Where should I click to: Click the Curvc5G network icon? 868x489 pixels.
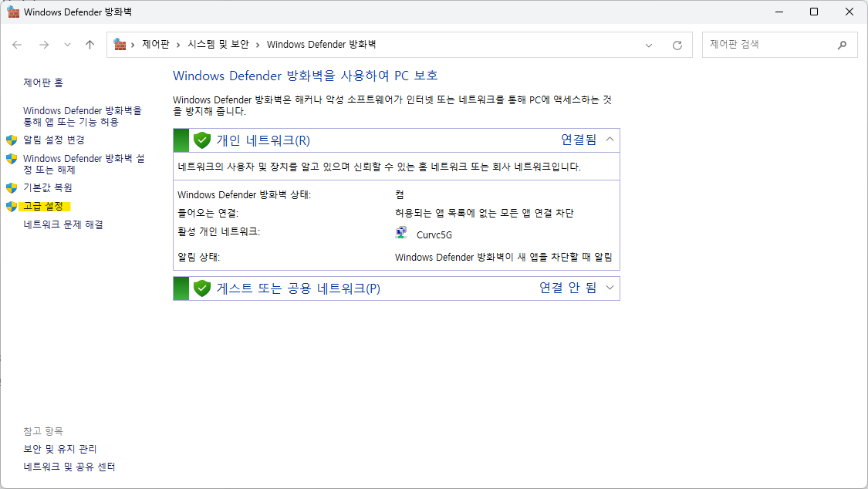coord(401,233)
